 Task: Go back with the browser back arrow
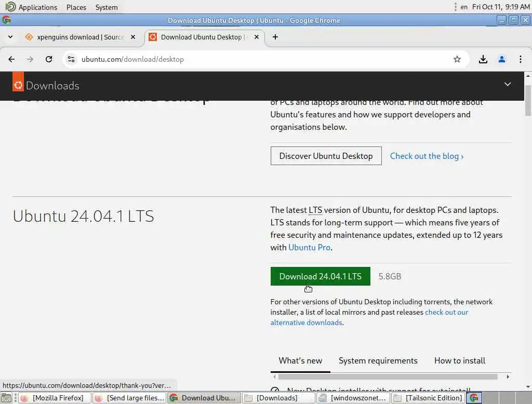pyautogui.click(x=11, y=59)
